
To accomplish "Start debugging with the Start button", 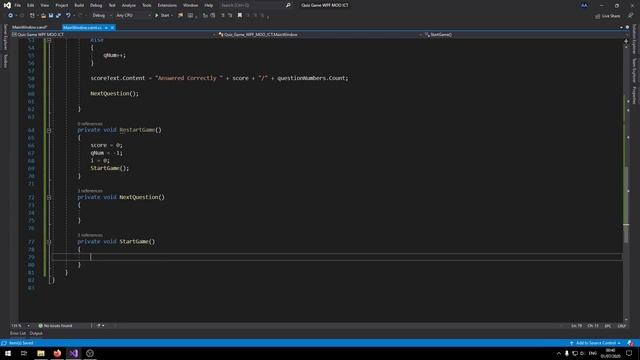I will 162,16.
